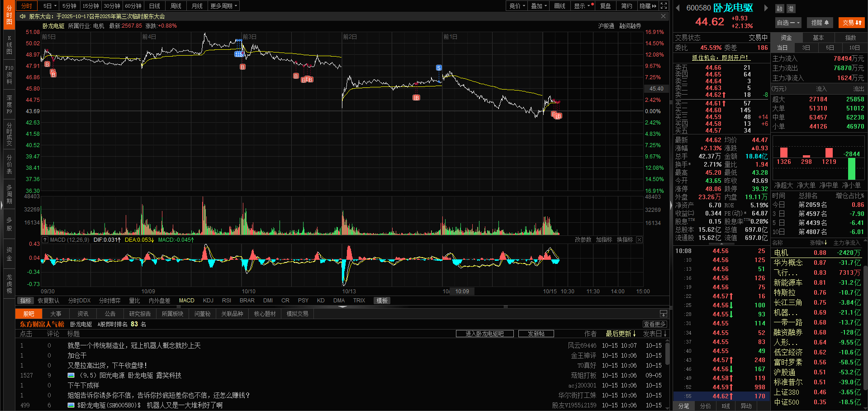This screenshot has width=868, height=411.
Task: Click the B buy marker under 前3日
Action: [242, 67]
